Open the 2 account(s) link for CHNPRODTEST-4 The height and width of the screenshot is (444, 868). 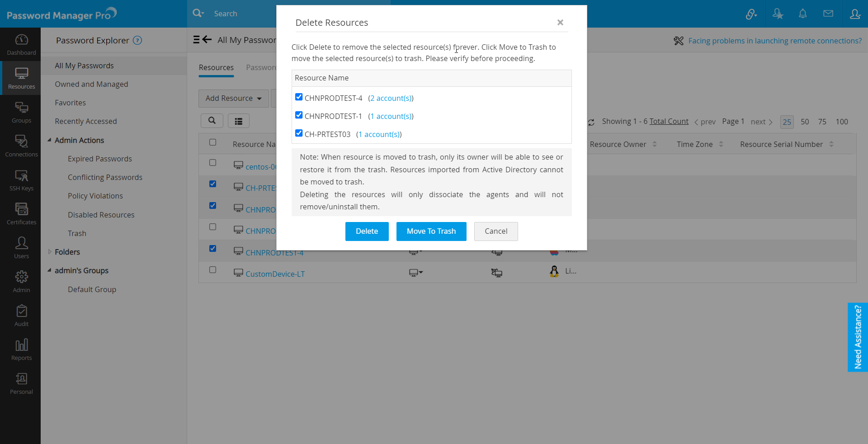coord(391,98)
